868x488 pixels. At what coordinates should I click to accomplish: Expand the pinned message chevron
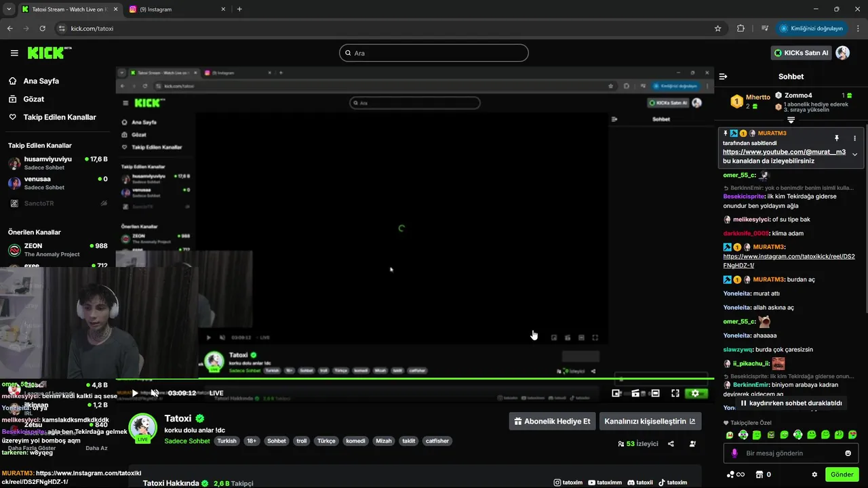854,155
